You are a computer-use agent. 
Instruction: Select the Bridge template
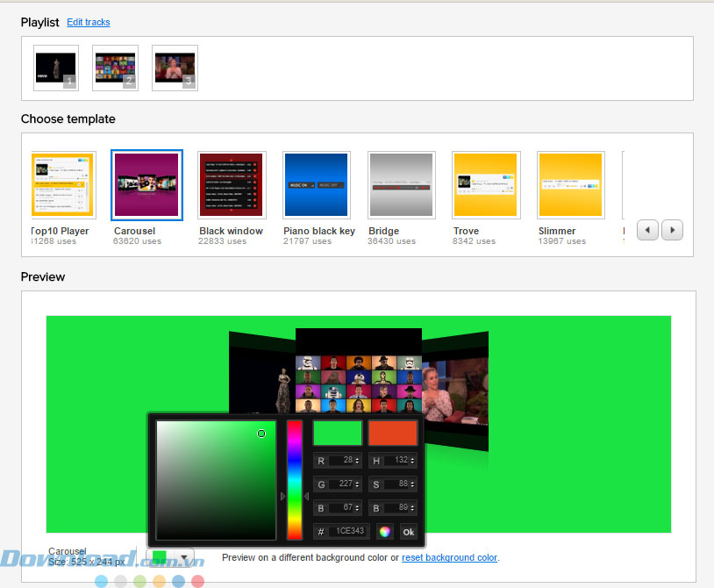(x=401, y=185)
